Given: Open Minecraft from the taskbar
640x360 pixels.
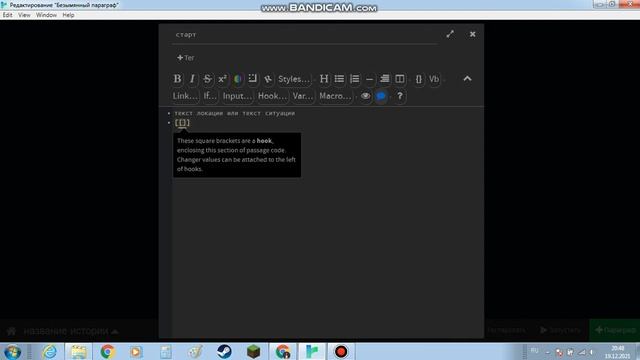Looking at the screenshot, I should pyautogui.click(x=253, y=352).
